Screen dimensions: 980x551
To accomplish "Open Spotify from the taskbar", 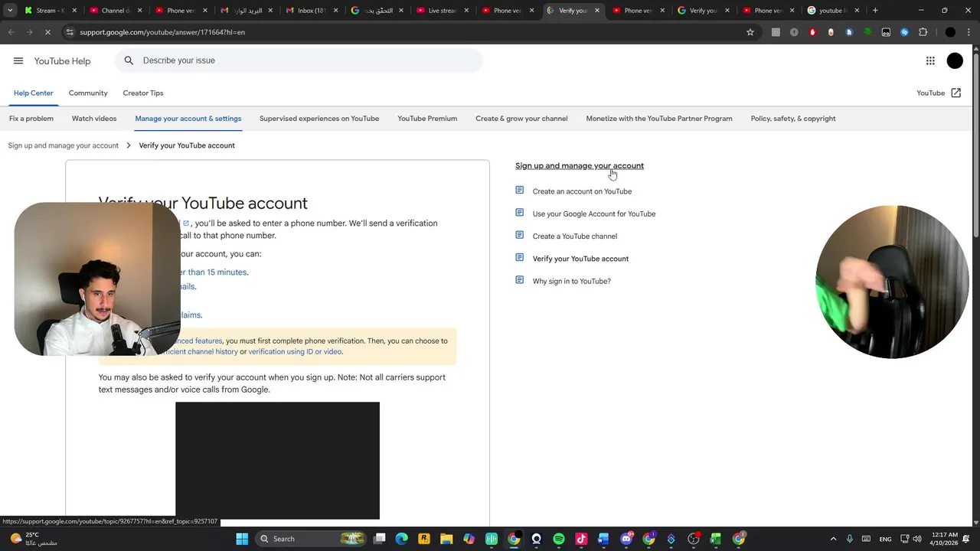I will tap(559, 539).
